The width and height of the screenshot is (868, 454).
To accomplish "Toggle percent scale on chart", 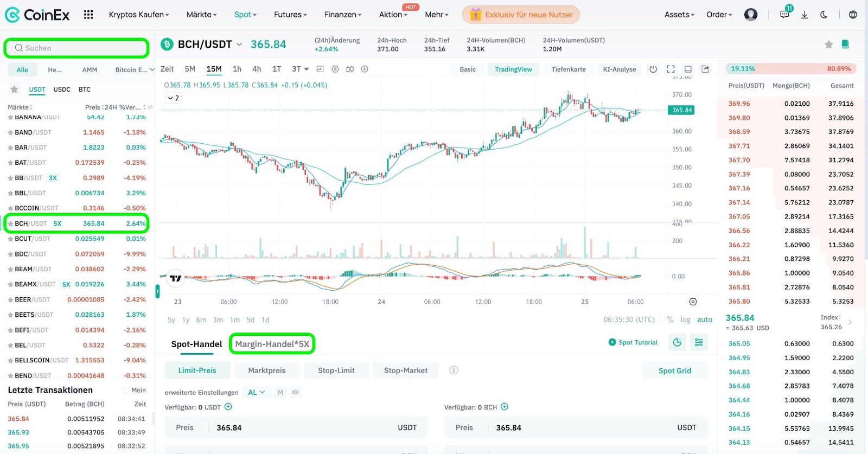I will pyautogui.click(x=670, y=319).
